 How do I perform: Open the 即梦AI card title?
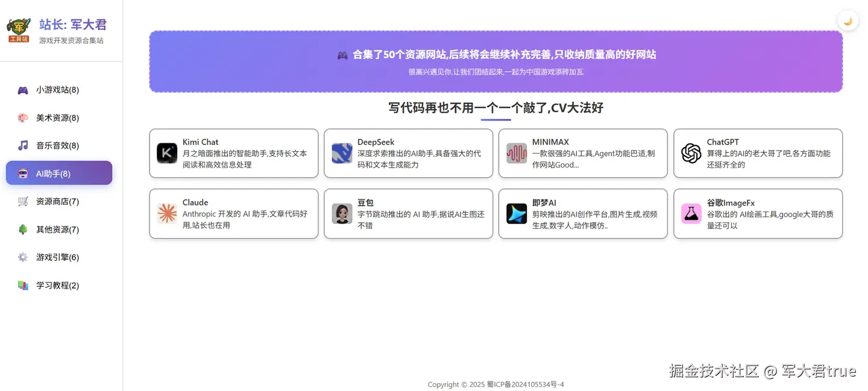(x=544, y=202)
